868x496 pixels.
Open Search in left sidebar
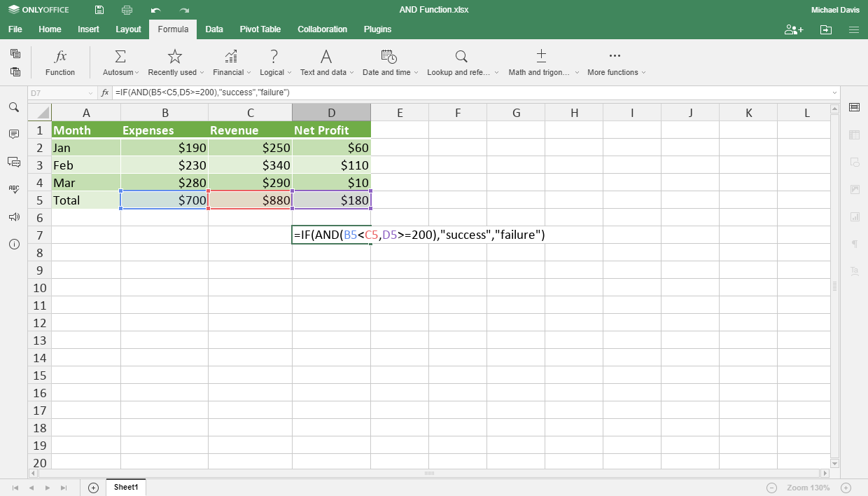point(14,107)
